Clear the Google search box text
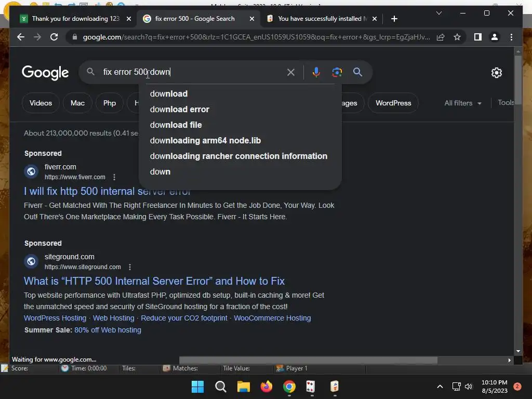Image resolution: width=532 pixels, height=399 pixels. pyautogui.click(x=291, y=72)
